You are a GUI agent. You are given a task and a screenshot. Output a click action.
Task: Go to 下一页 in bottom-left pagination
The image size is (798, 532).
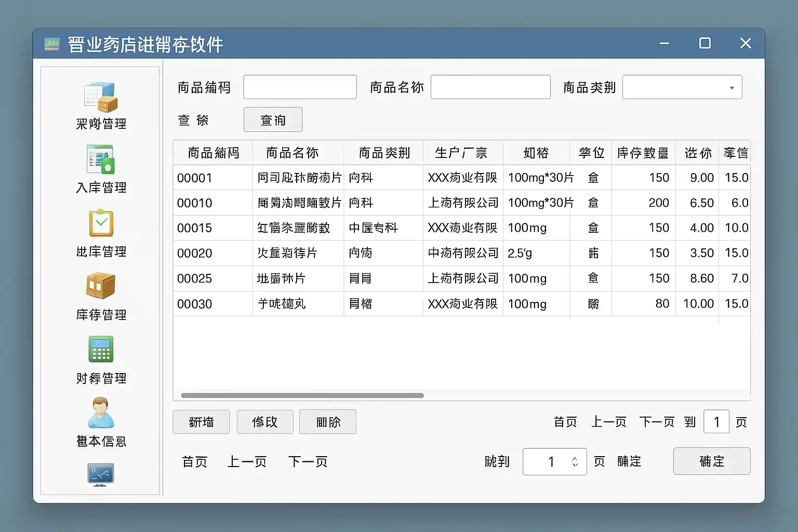point(308,462)
